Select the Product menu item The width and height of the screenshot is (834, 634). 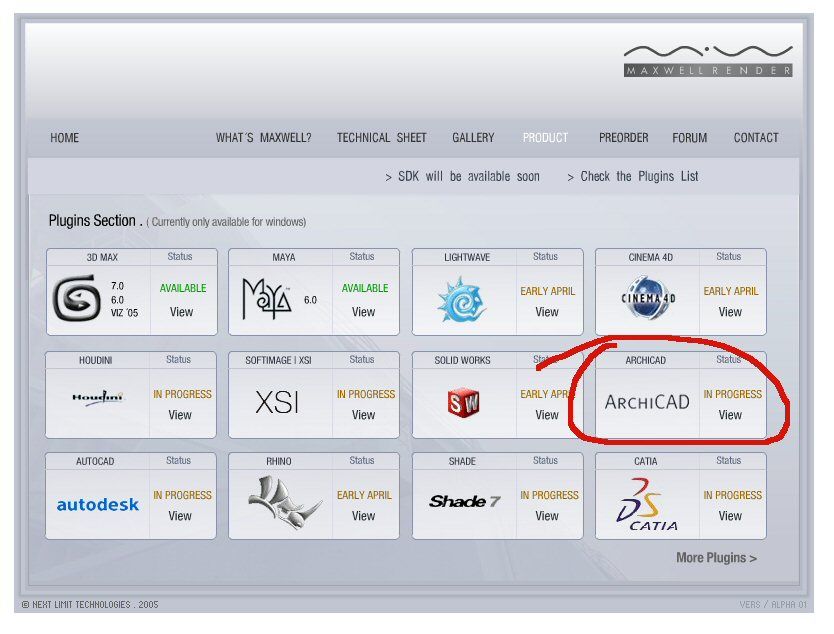click(x=545, y=138)
